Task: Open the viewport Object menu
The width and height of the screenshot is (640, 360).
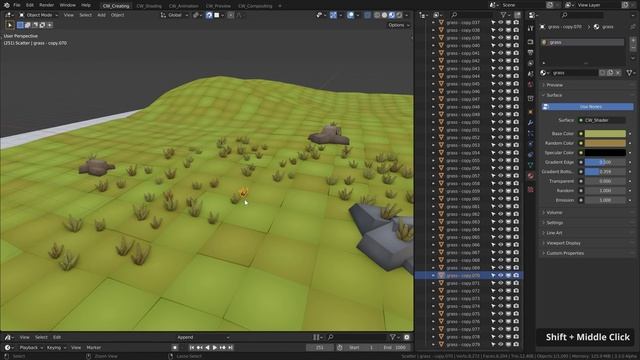Action: [117, 15]
